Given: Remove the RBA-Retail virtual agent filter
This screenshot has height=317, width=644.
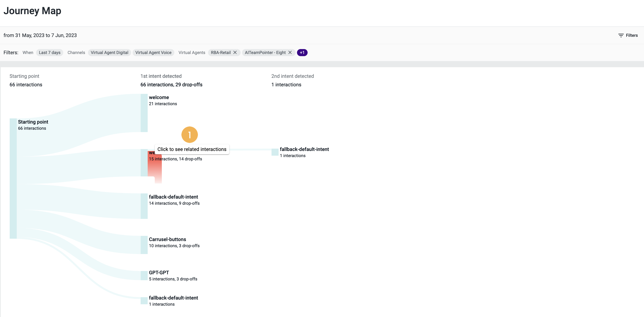Looking at the screenshot, I should click(x=235, y=53).
